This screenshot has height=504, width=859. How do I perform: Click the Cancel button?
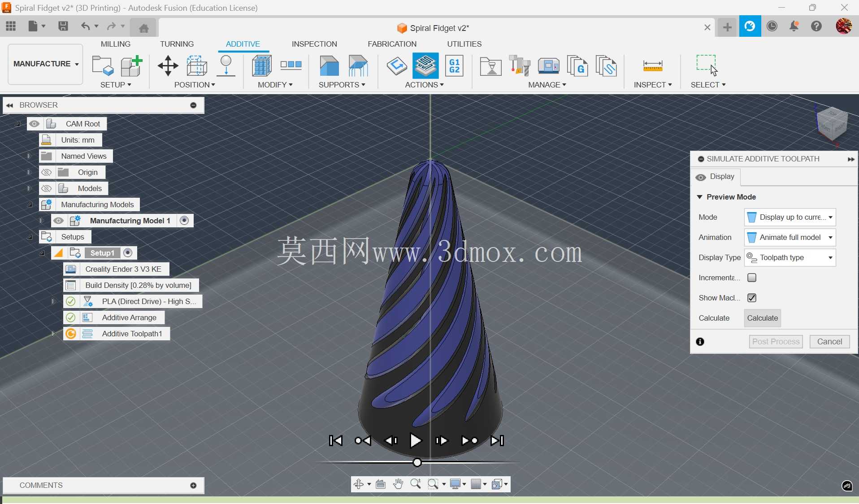pyautogui.click(x=829, y=342)
